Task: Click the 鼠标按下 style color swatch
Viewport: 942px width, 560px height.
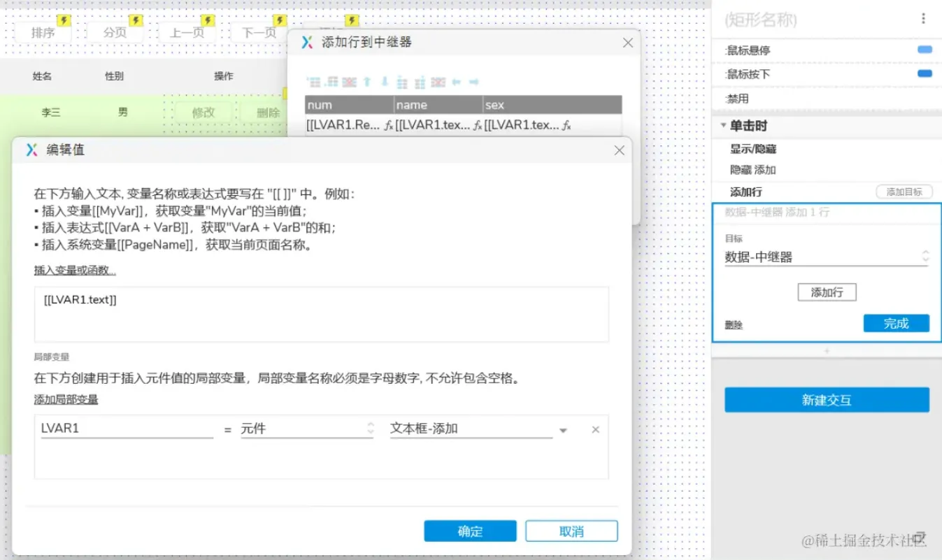Action: point(925,73)
